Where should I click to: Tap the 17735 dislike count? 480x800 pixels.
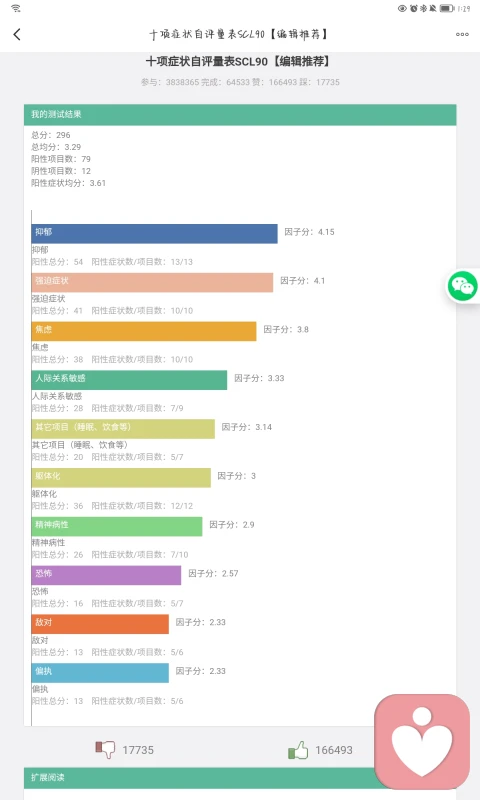(138, 750)
